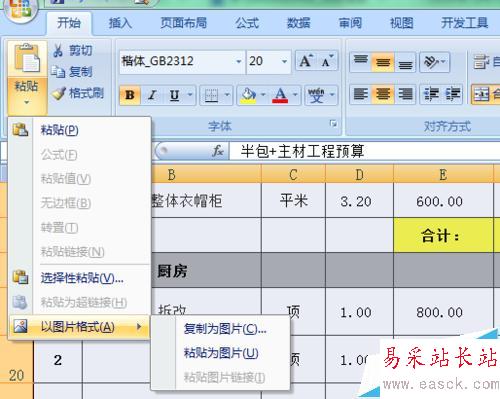
Task: Select column D header
Action: (359, 174)
